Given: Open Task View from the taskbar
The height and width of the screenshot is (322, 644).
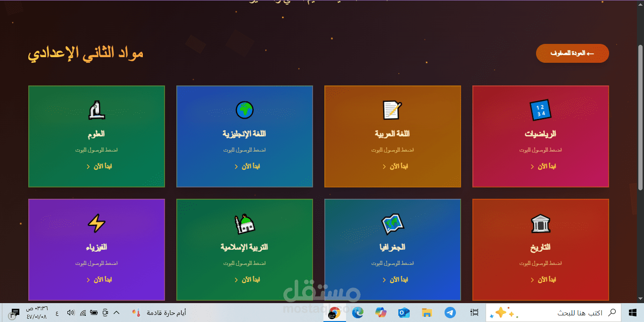Looking at the screenshot, I should click(x=475, y=313).
